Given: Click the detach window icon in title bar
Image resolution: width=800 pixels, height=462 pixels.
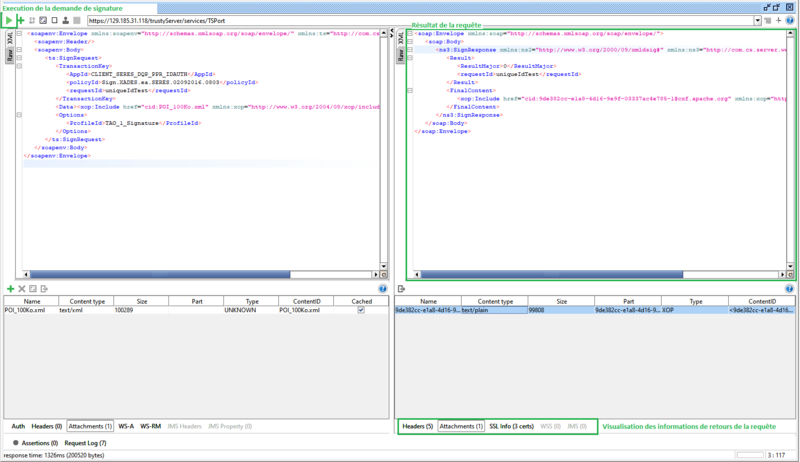Looking at the screenshot, I should [767, 7].
